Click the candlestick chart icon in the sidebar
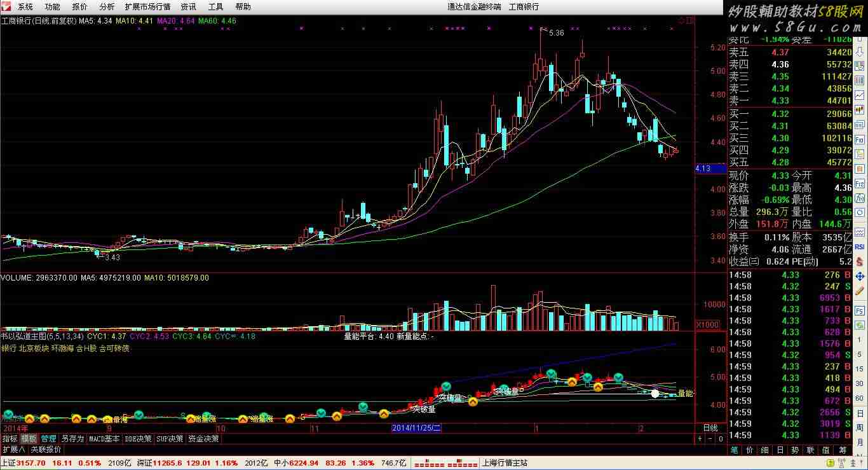 (x=859, y=109)
